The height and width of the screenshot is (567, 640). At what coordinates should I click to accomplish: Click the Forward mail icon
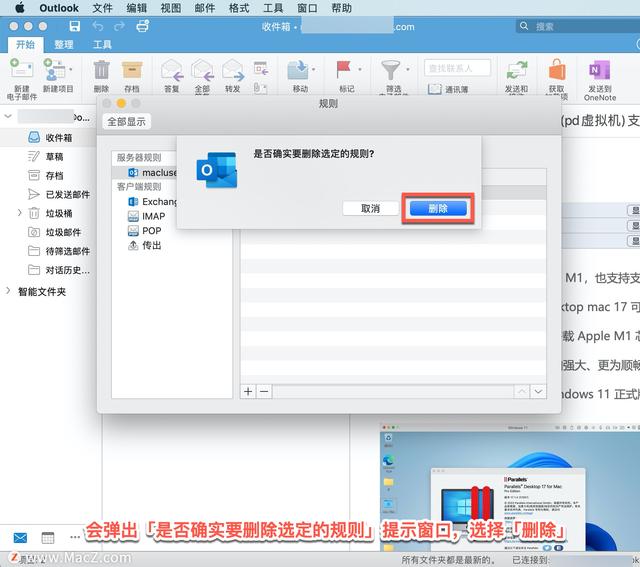pyautogui.click(x=233, y=69)
